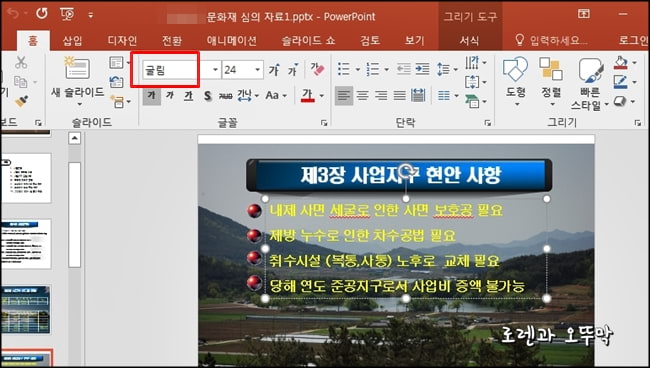650x368 pixels.
Task: Toggle strikethrough formatting
Action: pyautogui.click(x=226, y=96)
